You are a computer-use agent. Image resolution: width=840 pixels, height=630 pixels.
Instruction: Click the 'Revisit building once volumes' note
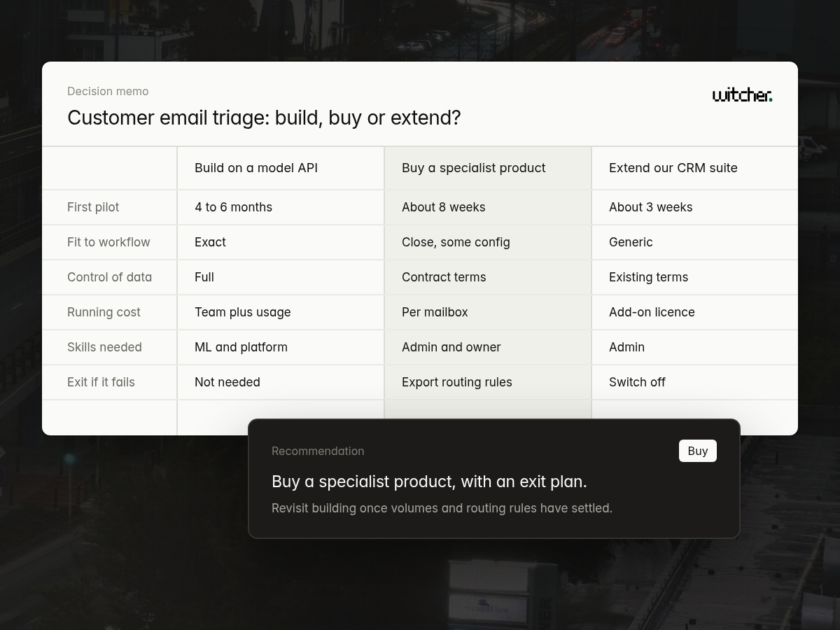[442, 508]
